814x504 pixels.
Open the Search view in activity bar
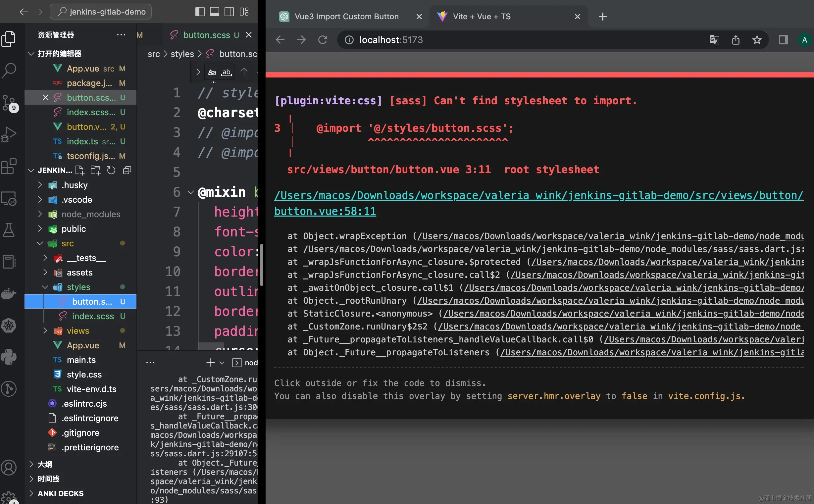(x=9, y=71)
